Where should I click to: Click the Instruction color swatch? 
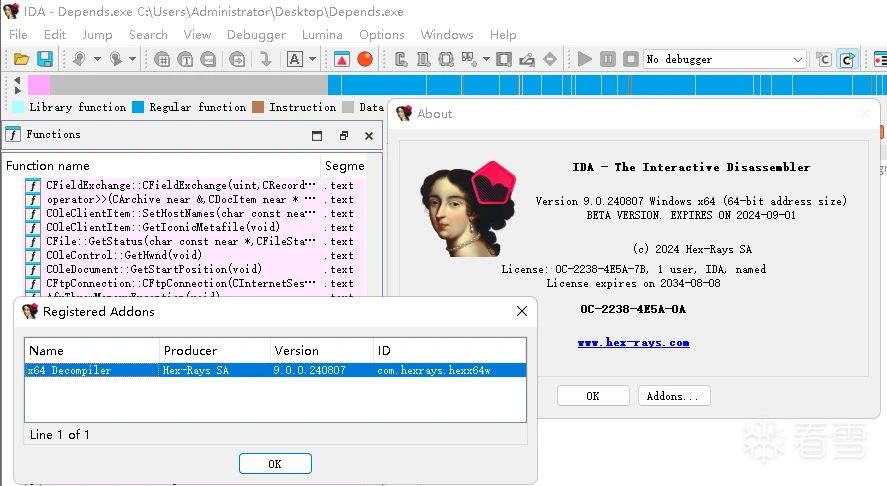click(x=258, y=107)
